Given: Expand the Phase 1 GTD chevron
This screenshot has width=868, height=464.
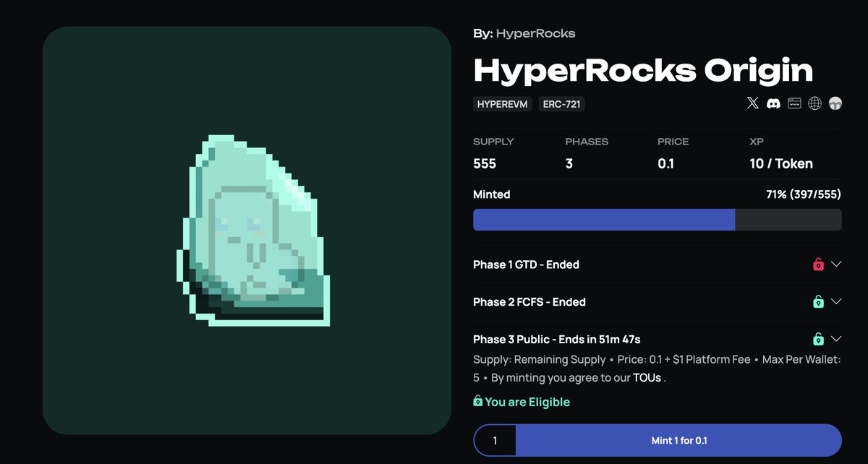Looking at the screenshot, I should point(836,265).
